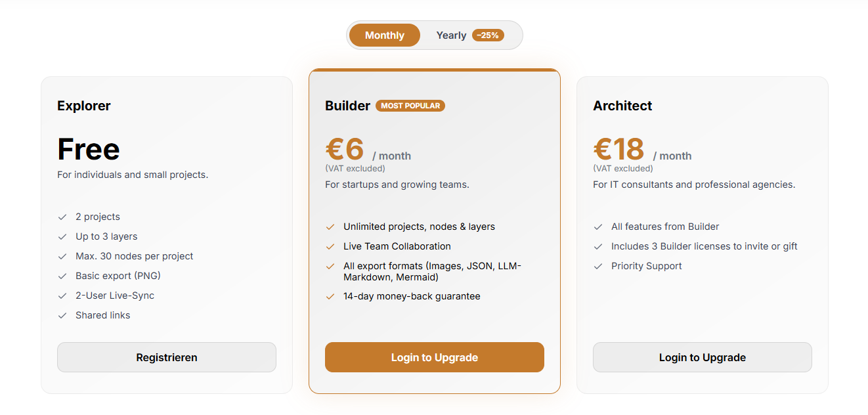The width and height of the screenshot is (868, 415).
Task: Click the "€18" price on Architect plan
Action: pyautogui.click(x=618, y=150)
